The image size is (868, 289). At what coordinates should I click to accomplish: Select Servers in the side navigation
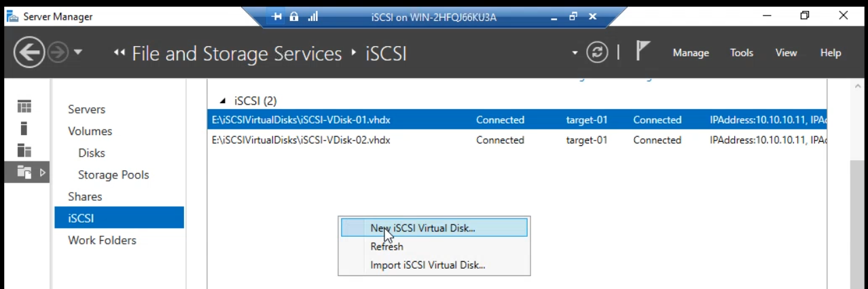click(86, 109)
